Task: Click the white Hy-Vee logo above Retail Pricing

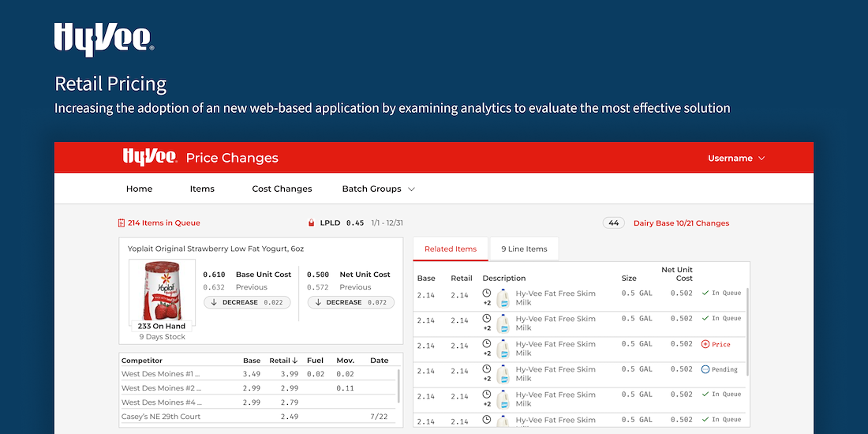Action: (103, 39)
